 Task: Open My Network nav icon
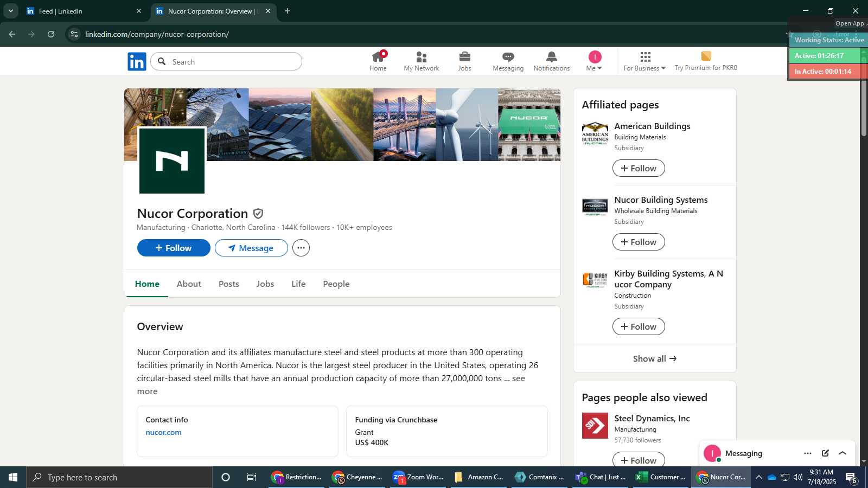click(422, 61)
